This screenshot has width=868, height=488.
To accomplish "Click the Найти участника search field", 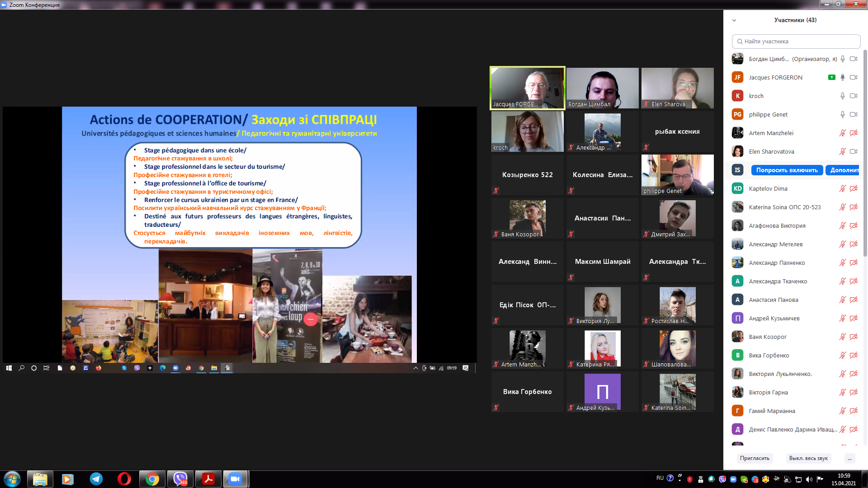I will point(796,41).
